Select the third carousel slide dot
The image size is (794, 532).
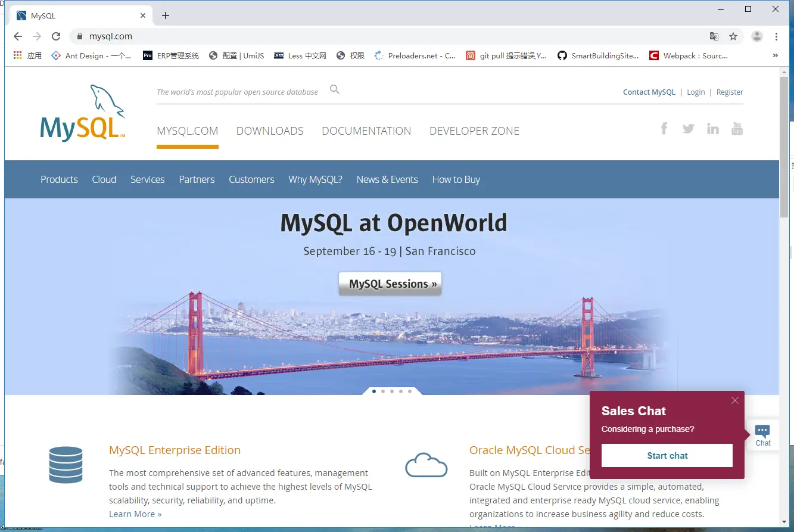392,391
